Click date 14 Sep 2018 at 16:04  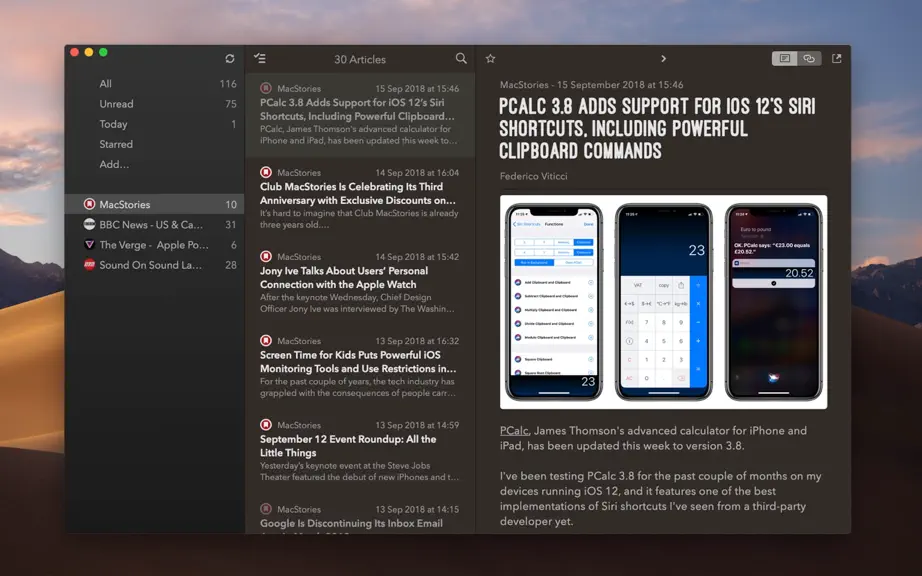(417, 173)
